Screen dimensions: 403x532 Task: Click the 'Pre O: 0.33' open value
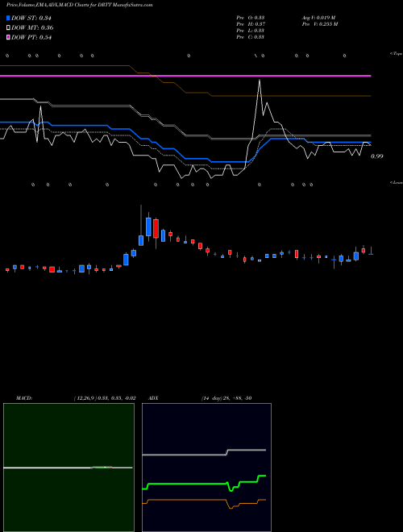[251, 18]
